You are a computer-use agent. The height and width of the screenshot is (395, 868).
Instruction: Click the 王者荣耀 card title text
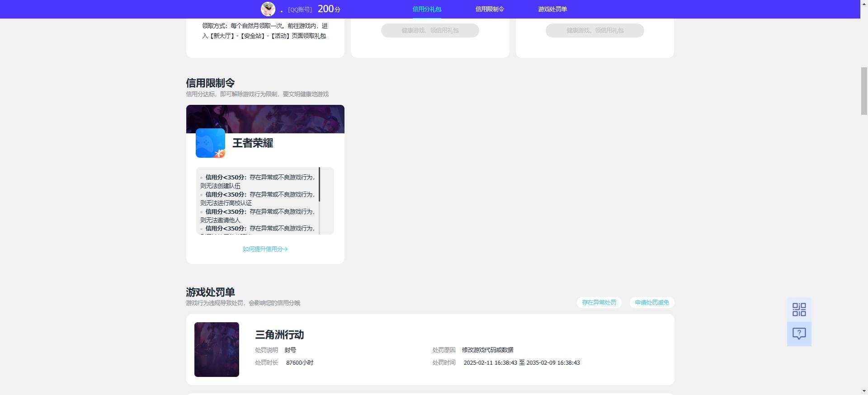253,143
